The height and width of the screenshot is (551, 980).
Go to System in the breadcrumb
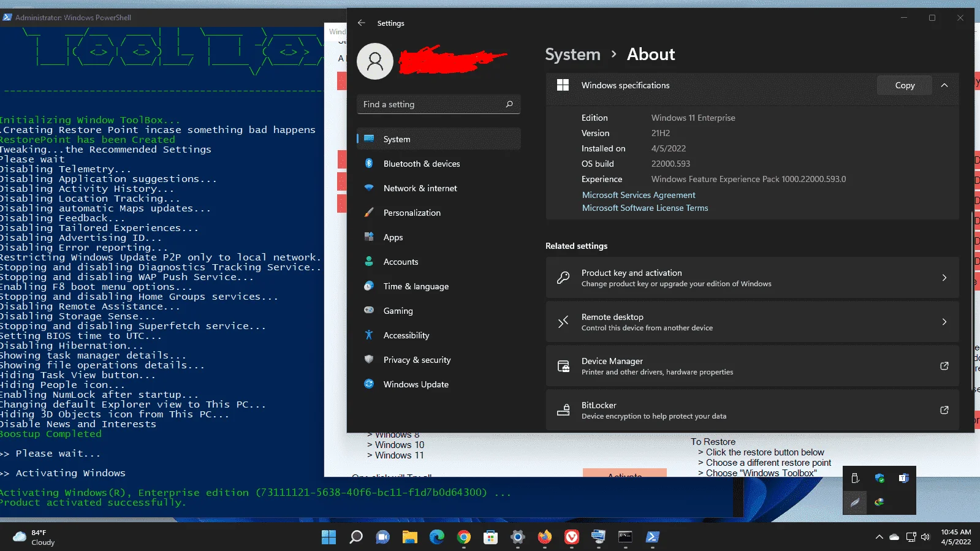572,55
